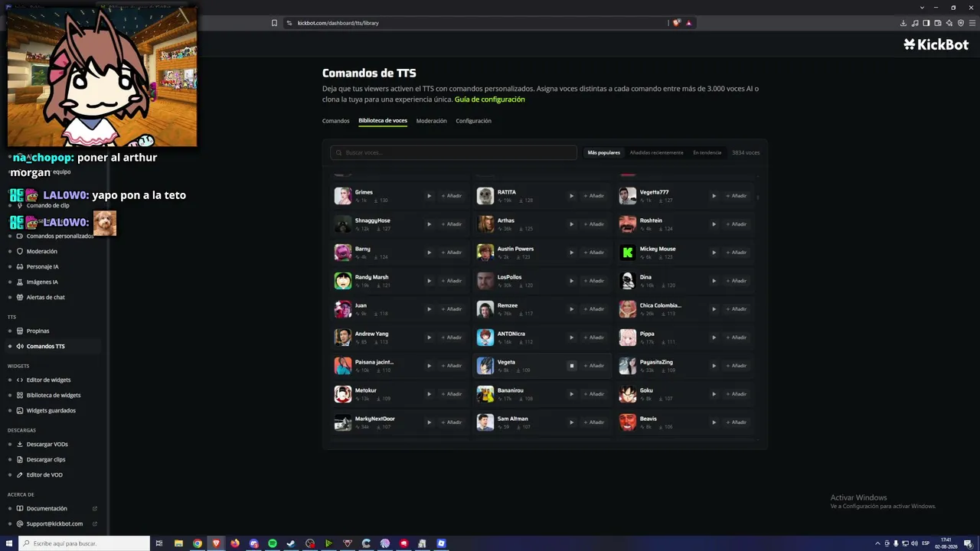
Task: Click the Windows taskbar search box
Action: click(84, 543)
